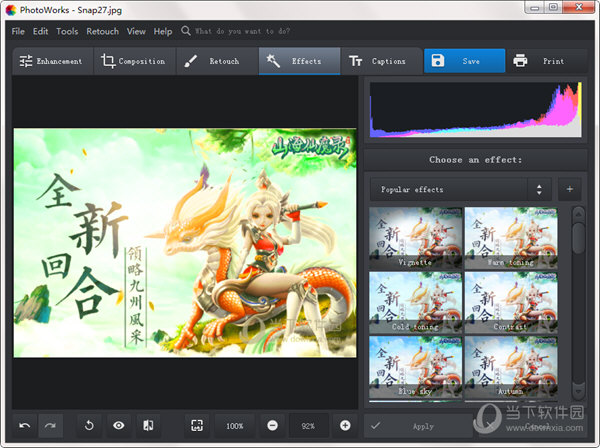Open the Retouch menu in menu bar

coord(102,31)
